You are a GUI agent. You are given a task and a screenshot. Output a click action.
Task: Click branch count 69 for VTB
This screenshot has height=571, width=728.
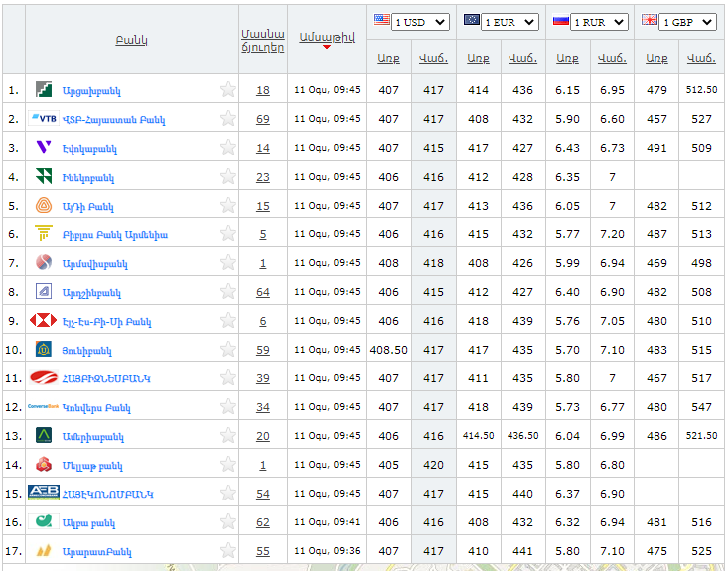pos(262,119)
